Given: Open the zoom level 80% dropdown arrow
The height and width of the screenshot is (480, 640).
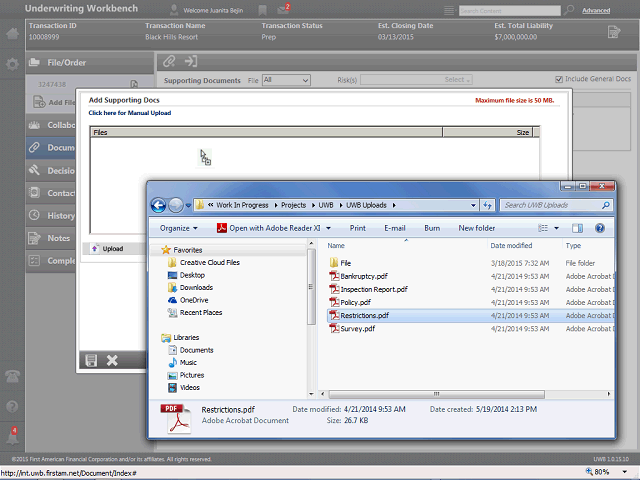Looking at the screenshot, I should pos(624,472).
